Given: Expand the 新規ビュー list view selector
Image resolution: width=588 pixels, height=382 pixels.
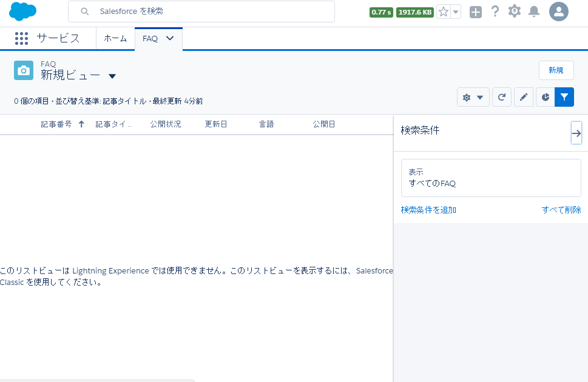Looking at the screenshot, I should click(112, 76).
